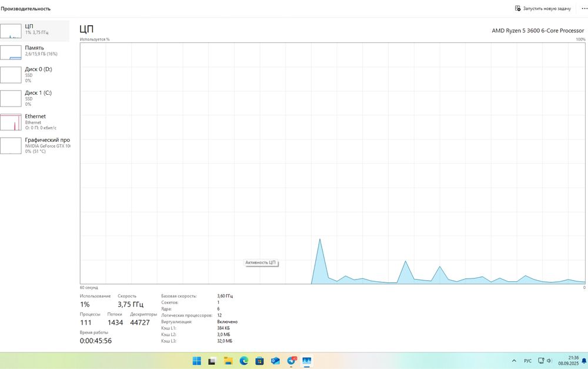Viewport: 588px width, 369px height.
Task: Click the AMD Ryzen 5 3600 processor name
Action: click(x=538, y=31)
